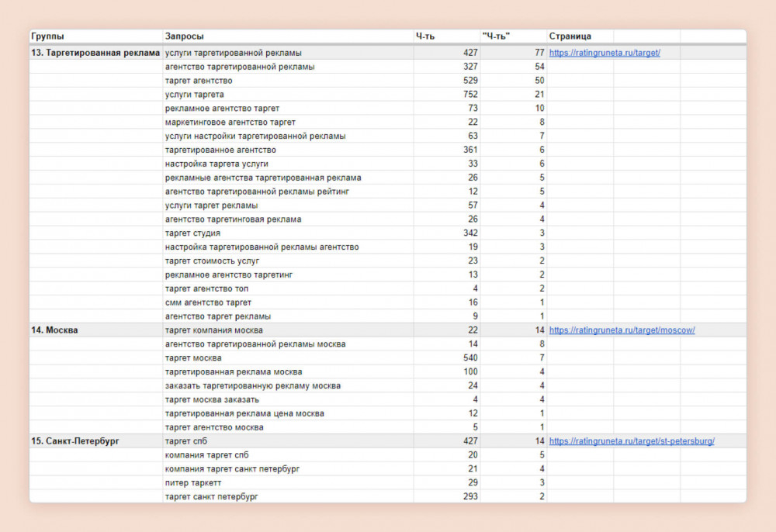Click the cell таргет студия
The height and width of the screenshot is (532, 776).
tap(192, 233)
